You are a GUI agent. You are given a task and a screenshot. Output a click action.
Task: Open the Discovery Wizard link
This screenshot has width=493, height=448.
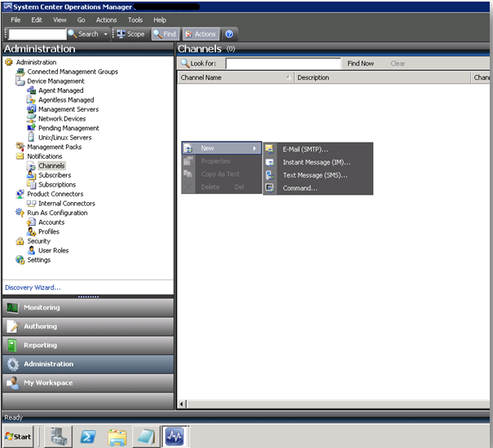pyautogui.click(x=33, y=288)
